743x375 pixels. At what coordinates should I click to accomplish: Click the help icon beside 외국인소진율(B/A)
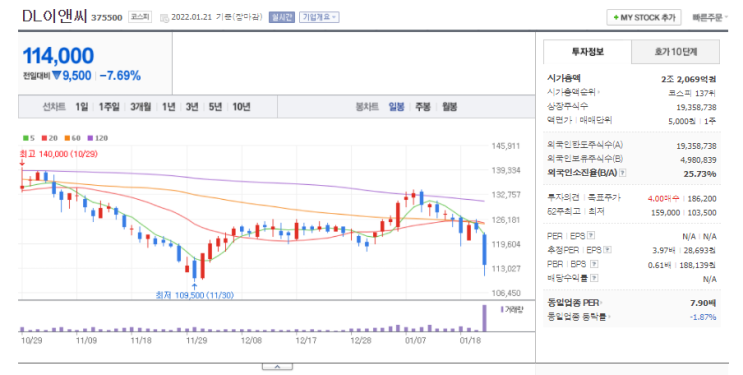(x=623, y=173)
